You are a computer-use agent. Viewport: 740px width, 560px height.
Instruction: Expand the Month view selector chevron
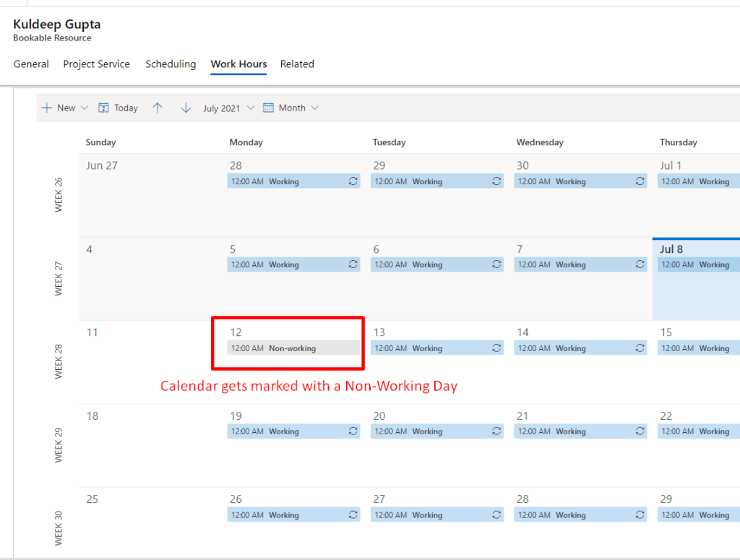[x=315, y=108]
